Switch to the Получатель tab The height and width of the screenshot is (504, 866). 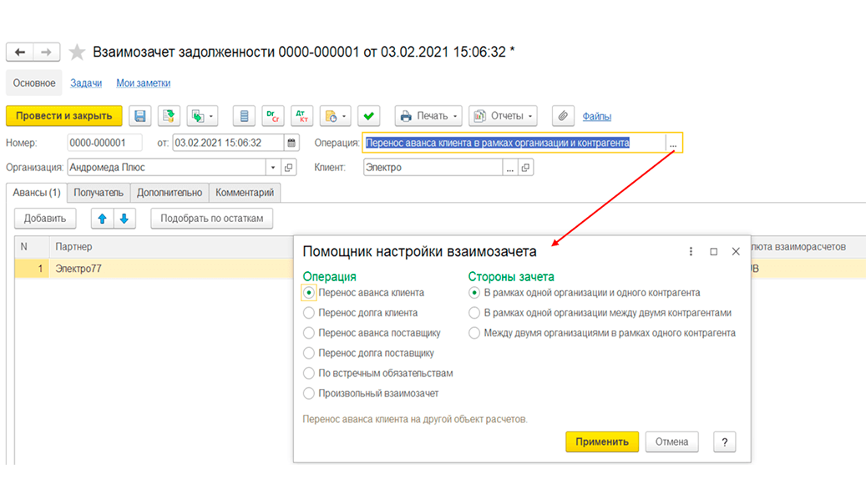pos(99,193)
